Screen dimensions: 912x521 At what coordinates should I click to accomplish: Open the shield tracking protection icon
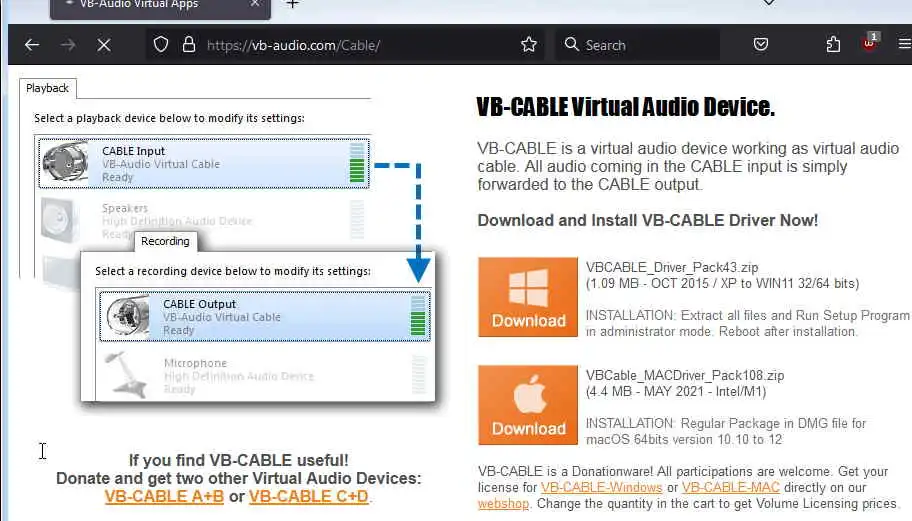[x=161, y=45]
